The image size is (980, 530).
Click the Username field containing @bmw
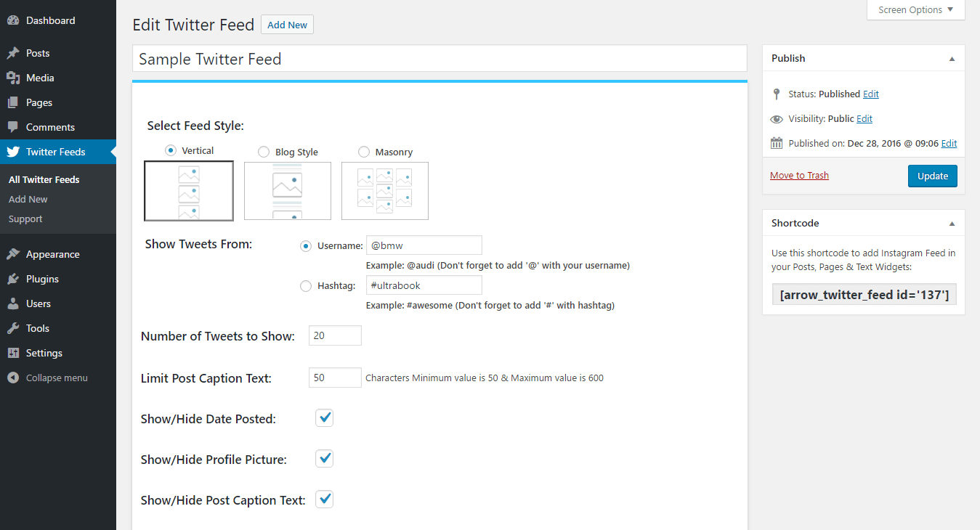pyautogui.click(x=424, y=245)
